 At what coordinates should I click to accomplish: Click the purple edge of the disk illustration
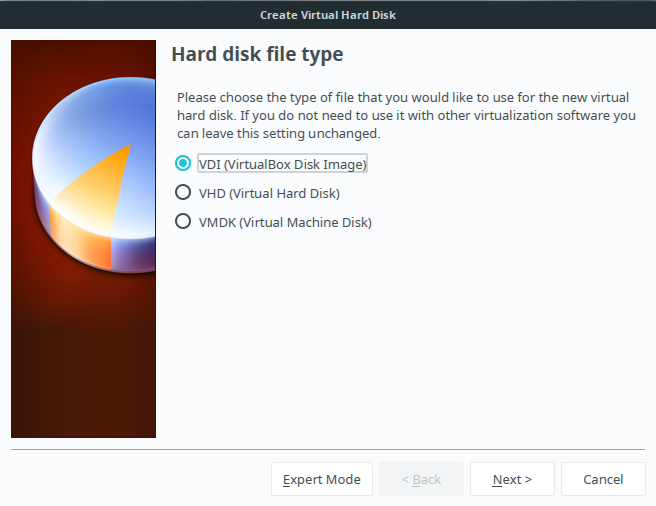pos(133,254)
